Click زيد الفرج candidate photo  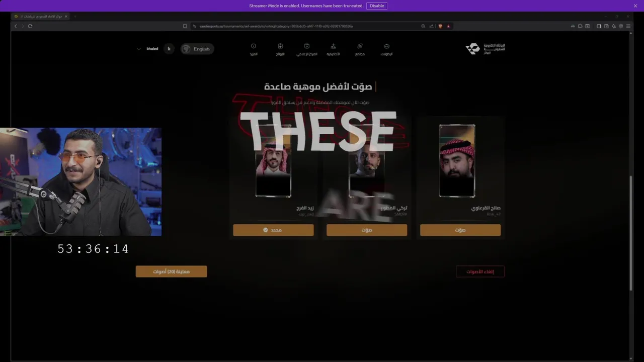point(273,160)
